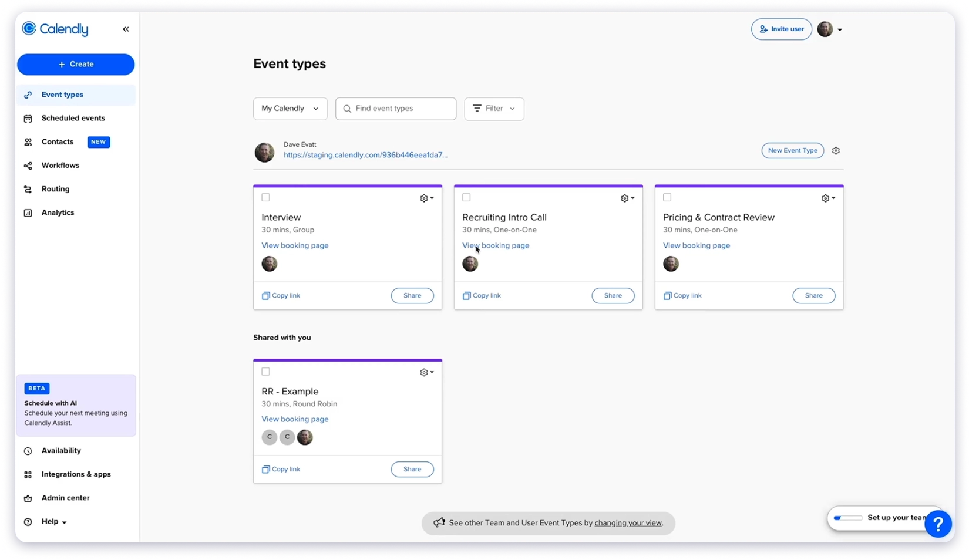Share the RR - Example event
Screen dimensions: 969x560
(412, 470)
